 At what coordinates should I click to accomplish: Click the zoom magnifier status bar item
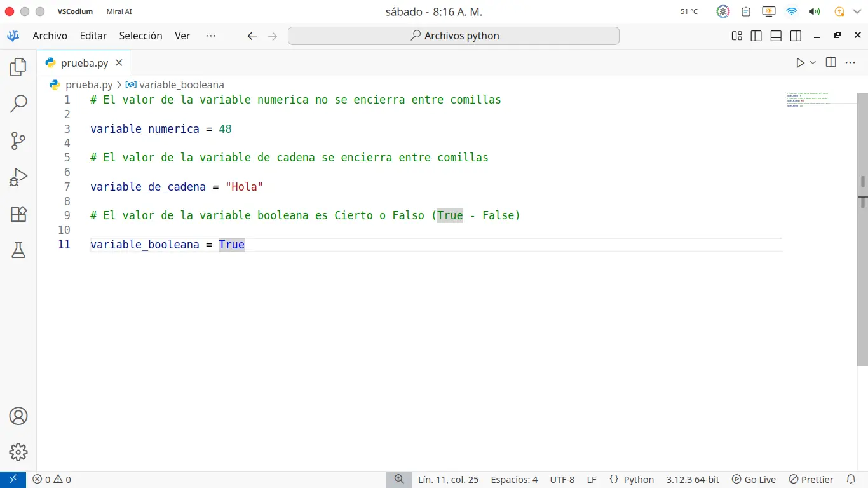pos(399,480)
